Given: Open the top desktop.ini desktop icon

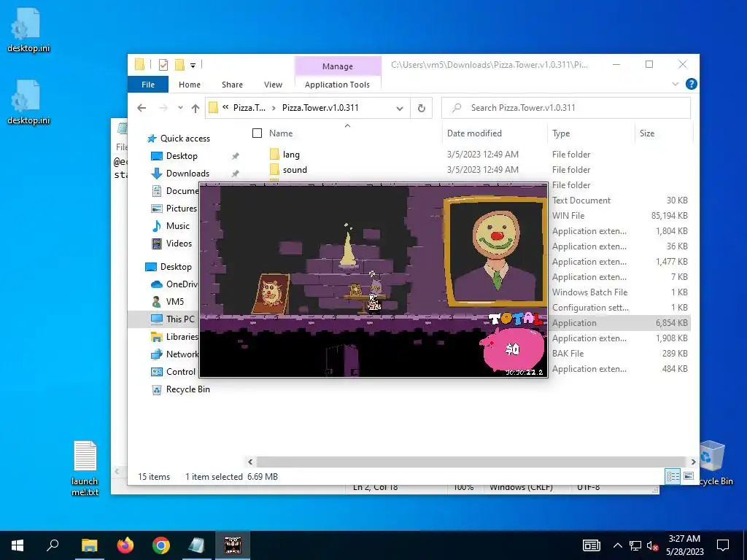Looking at the screenshot, I should [x=28, y=31].
